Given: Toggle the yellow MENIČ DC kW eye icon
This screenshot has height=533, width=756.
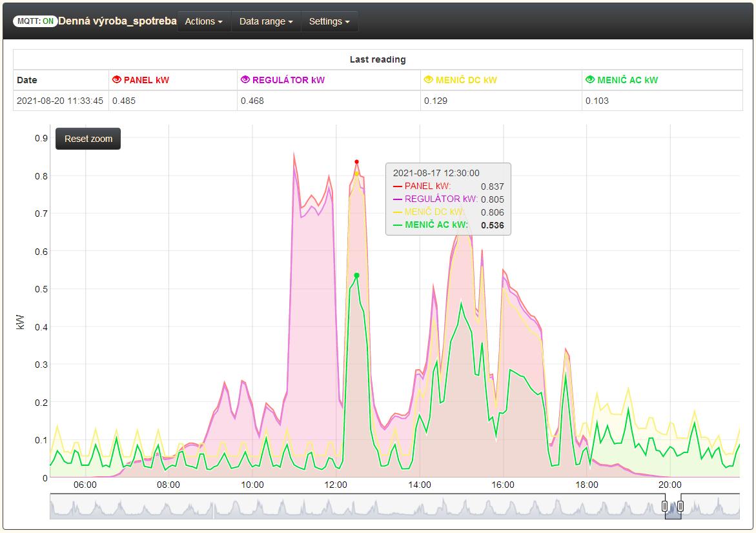Looking at the screenshot, I should (x=429, y=80).
